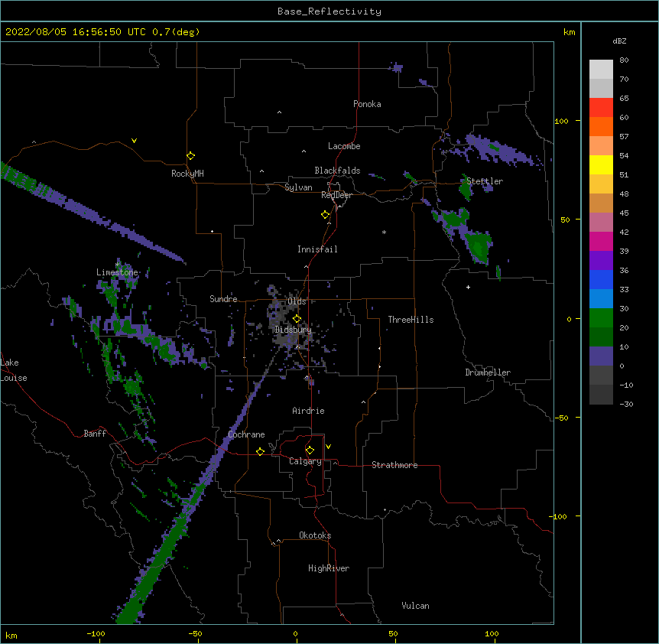Click the red 65 dBZ legend swatch
The height and width of the screenshot is (644, 659).
point(601,107)
